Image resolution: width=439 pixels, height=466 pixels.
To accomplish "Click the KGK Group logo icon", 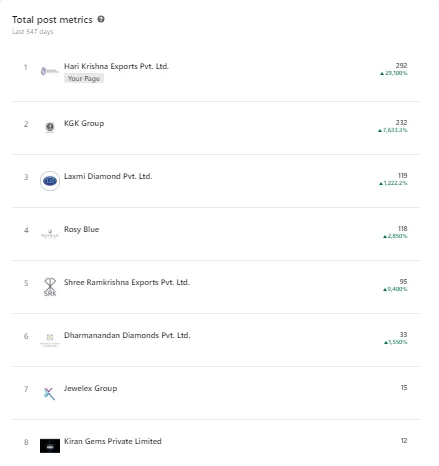I will coord(50,127).
